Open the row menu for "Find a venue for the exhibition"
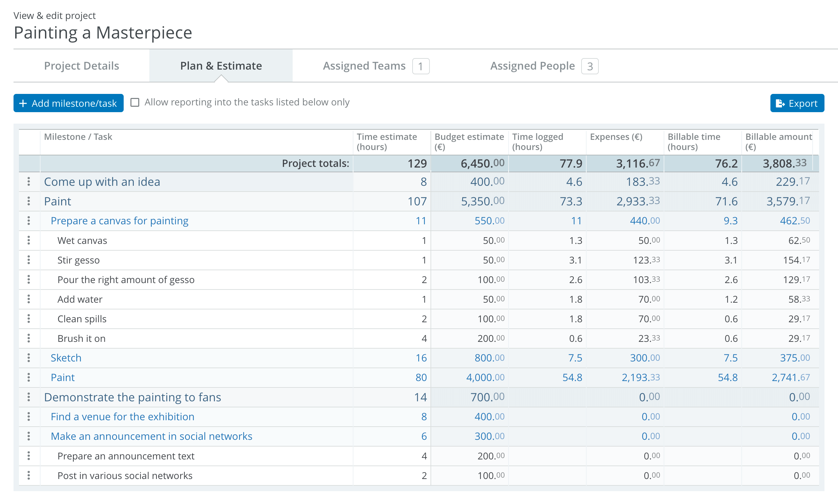Viewport: 838px width, 504px height. (x=29, y=417)
